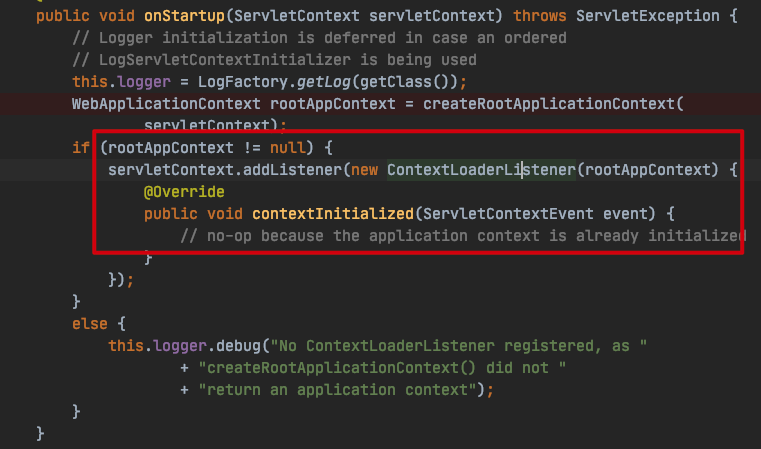Click the "createRootApplicationContext() did not " string
This screenshot has height=449, width=761.
[x=382, y=368]
